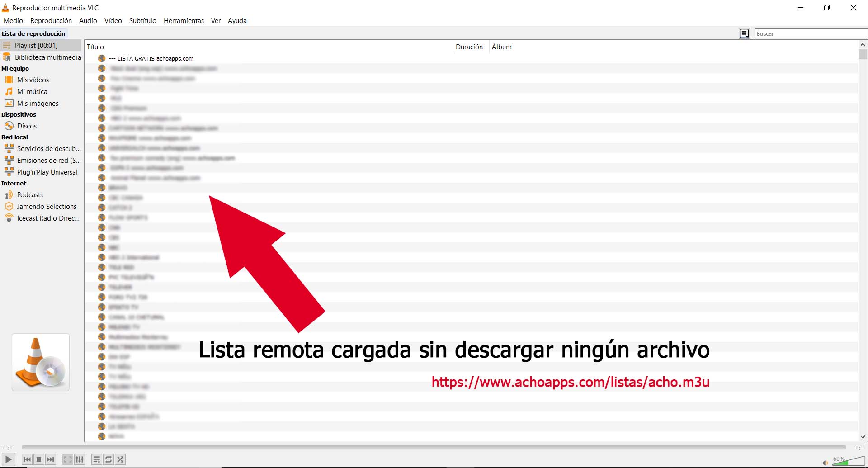The width and height of the screenshot is (868, 468).
Task: Seek along the playback progress bar
Action: [434, 448]
